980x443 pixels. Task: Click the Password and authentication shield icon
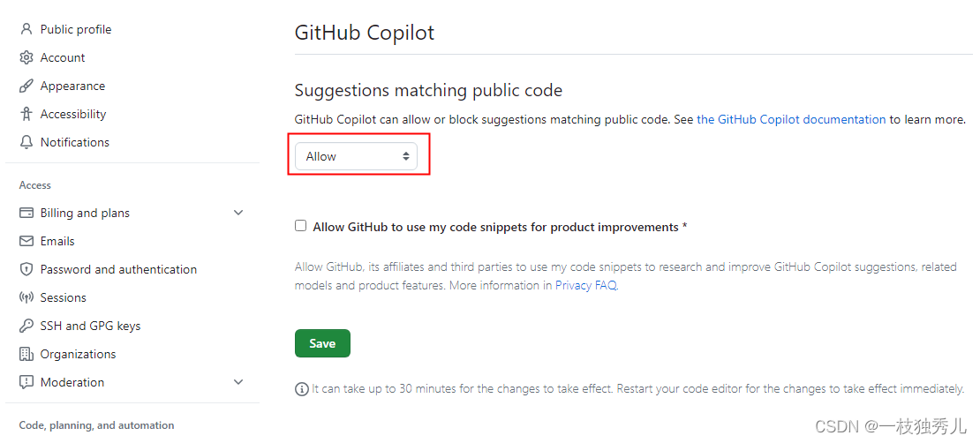pyautogui.click(x=26, y=269)
